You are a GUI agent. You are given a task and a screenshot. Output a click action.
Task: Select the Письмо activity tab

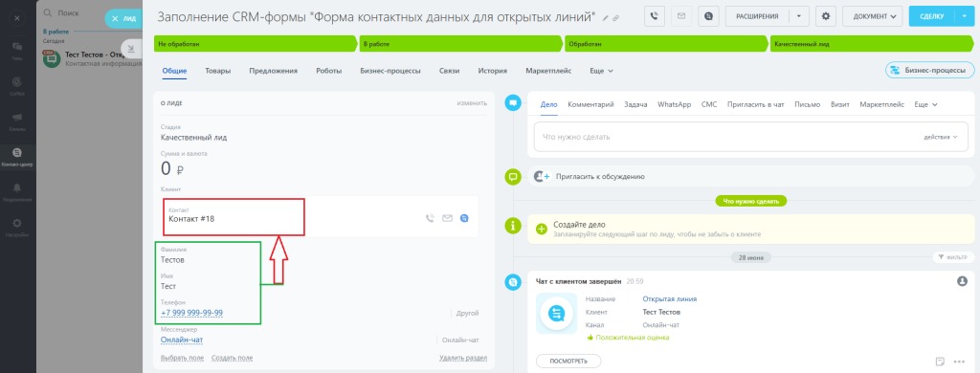point(807,105)
